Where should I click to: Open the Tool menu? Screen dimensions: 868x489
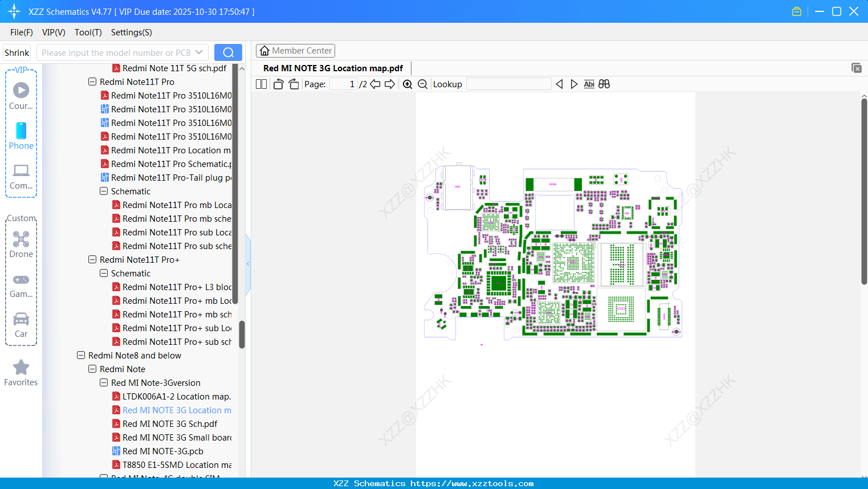click(88, 32)
